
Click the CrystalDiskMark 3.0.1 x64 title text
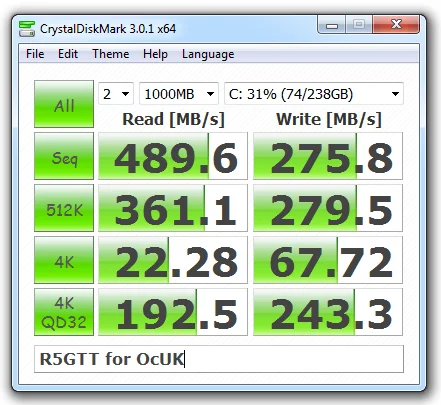tap(108, 29)
